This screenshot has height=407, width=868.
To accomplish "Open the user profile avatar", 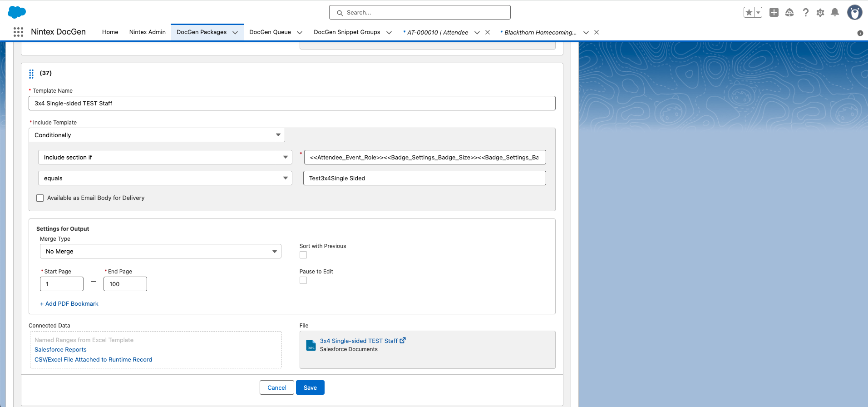I will pyautogui.click(x=855, y=12).
